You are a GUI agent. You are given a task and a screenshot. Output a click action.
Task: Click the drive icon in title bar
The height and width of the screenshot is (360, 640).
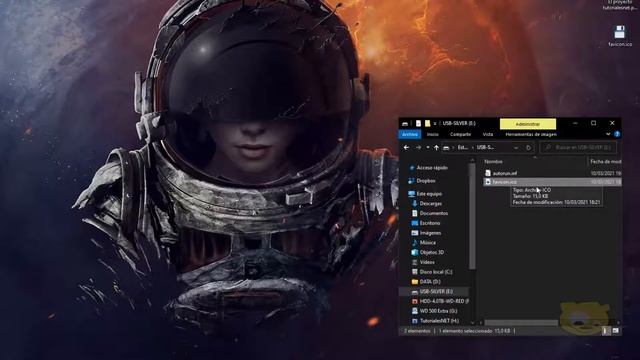click(x=405, y=123)
